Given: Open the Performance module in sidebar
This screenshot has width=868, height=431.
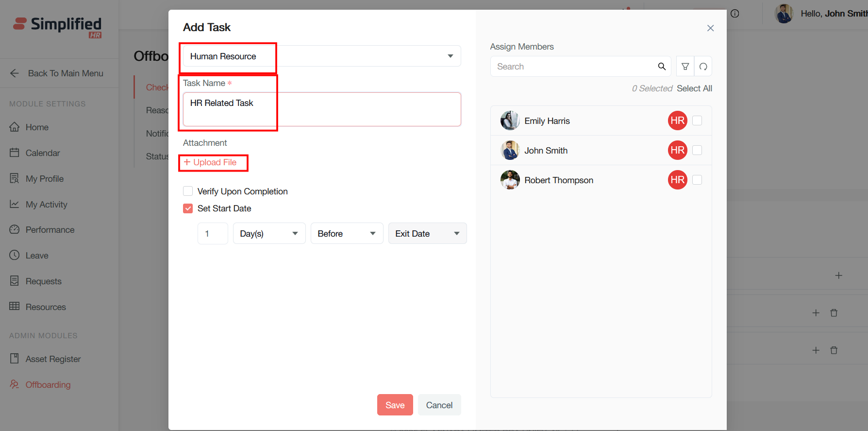Looking at the screenshot, I should click(x=50, y=230).
